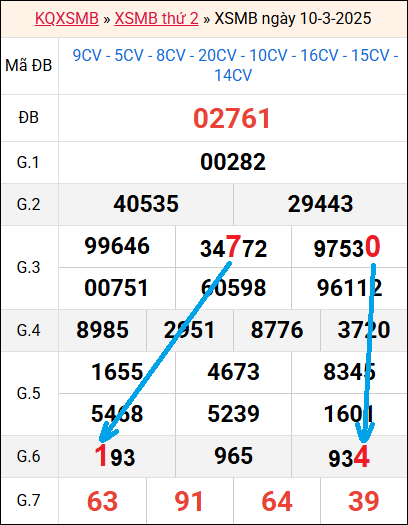The width and height of the screenshot is (408, 525).
Task: Open the XSMB thứ 2 link
Action: click(x=156, y=18)
